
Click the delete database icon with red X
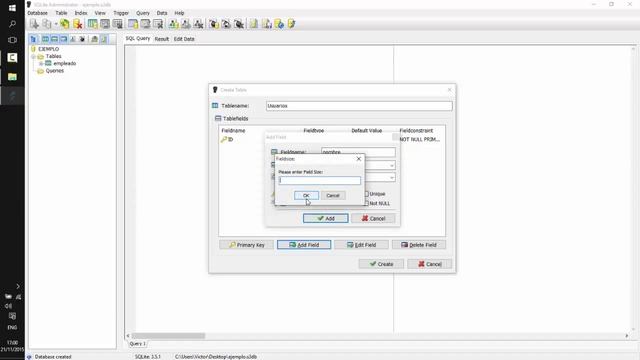pyautogui.click(x=77, y=24)
